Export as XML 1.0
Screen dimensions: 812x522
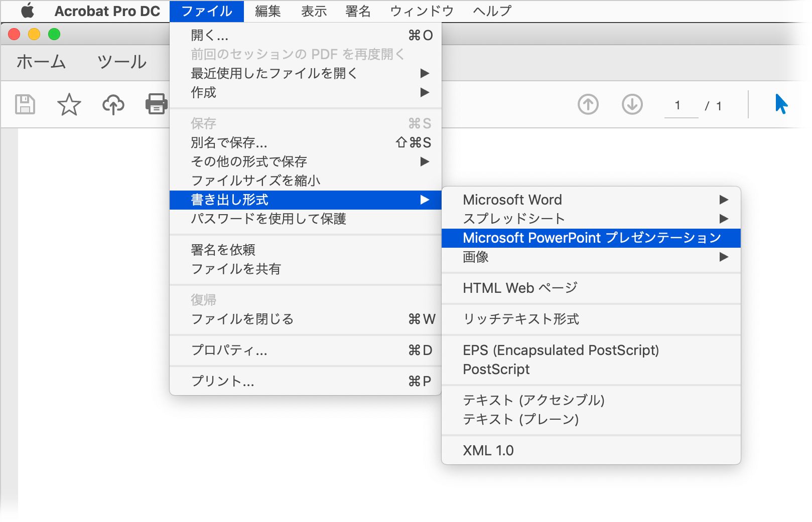click(591, 450)
